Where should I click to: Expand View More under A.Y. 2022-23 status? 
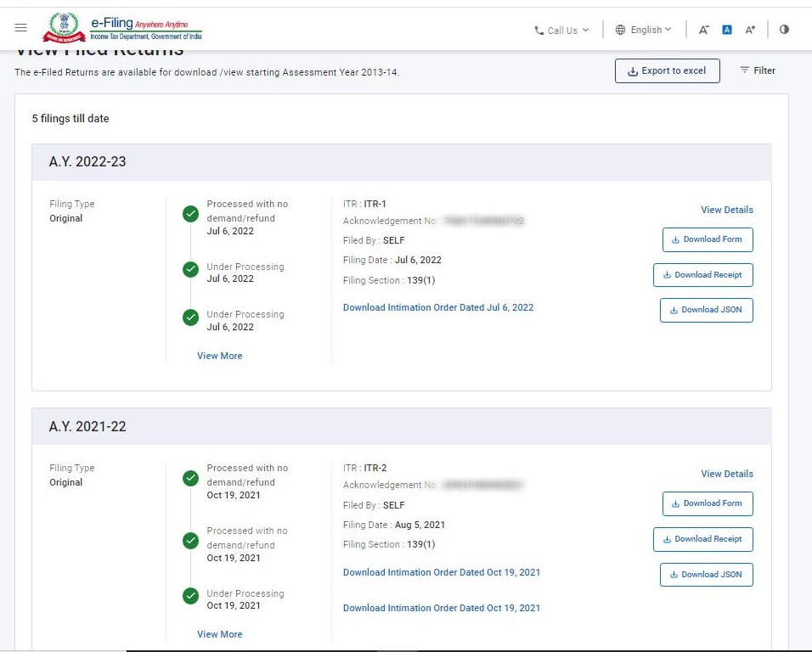pyautogui.click(x=219, y=356)
